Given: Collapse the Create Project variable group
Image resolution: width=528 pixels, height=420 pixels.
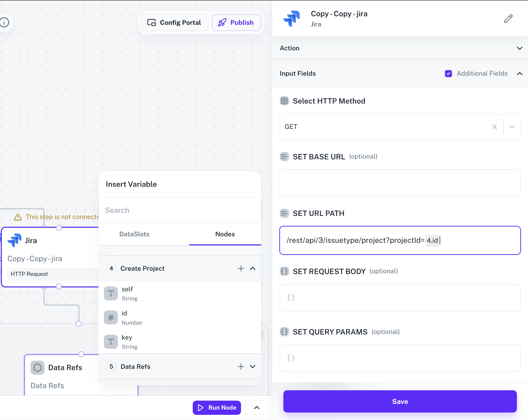Looking at the screenshot, I should coord(252,268).
